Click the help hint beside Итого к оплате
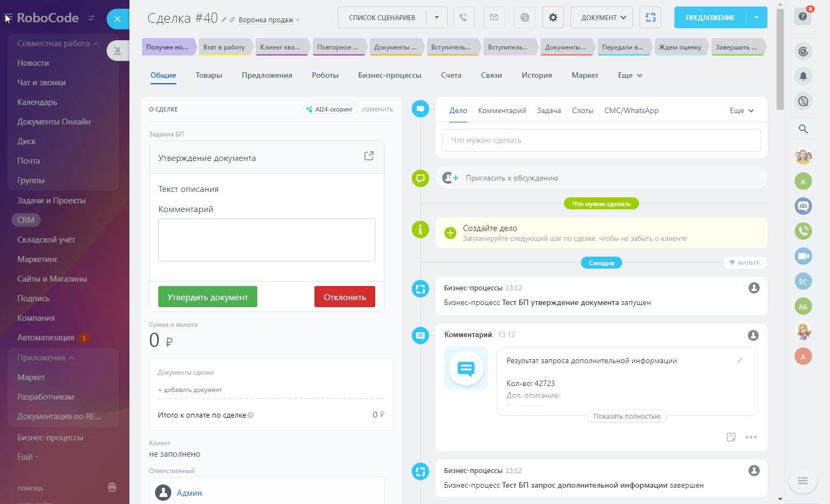Image resolution: width=830 pixels, height=504 pixels. click(x=251, y=415)
